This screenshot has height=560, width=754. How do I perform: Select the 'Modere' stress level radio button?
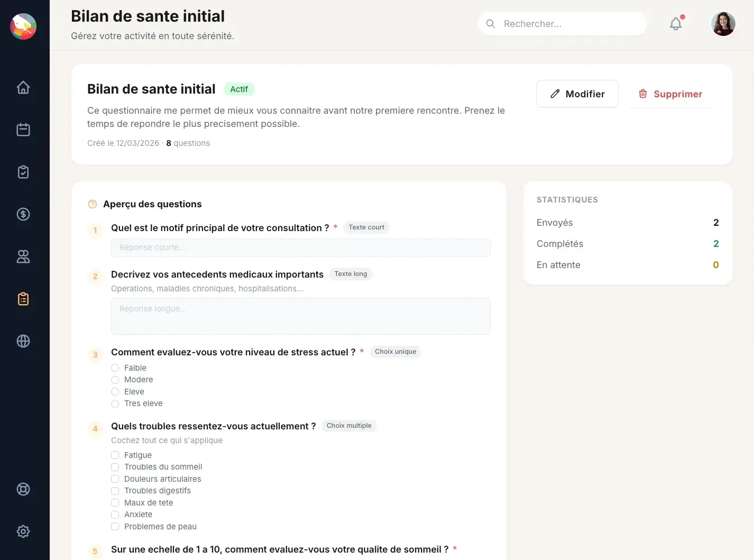(115, 380)
